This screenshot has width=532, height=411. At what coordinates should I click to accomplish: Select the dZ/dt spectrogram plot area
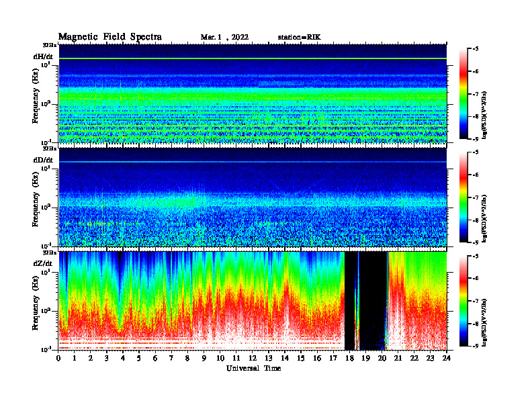tap(253, 301)
